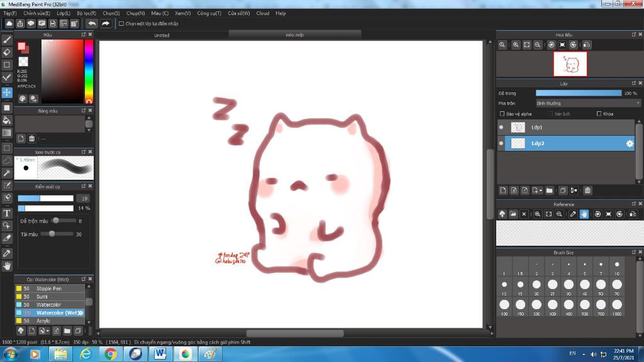The image size is (644, 362).
Task: Pick brush size 12 preset
Action: [504, 287]
